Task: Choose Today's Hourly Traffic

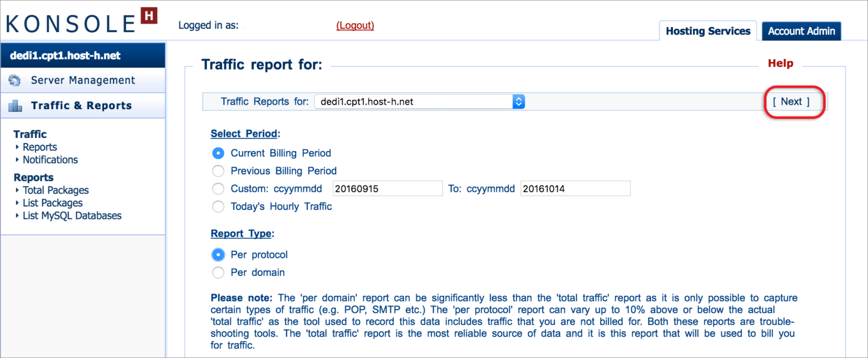Action: (x=218, y=206)
